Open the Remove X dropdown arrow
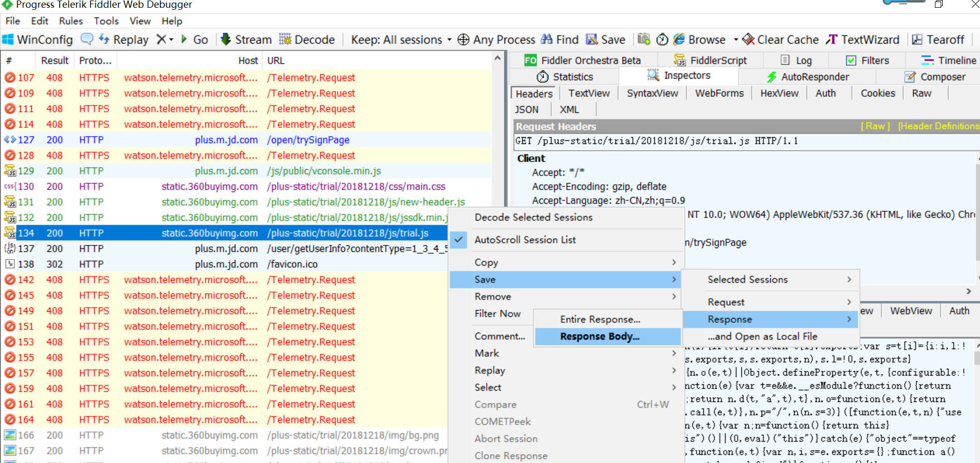 (x=171, y=39)
